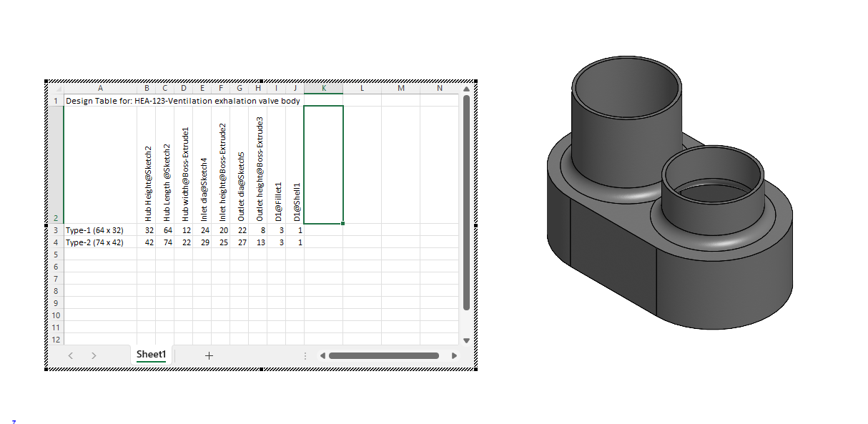This screenshot has width=868, height=424.
Task: Select row 12 header
Action: pos(56,339)
